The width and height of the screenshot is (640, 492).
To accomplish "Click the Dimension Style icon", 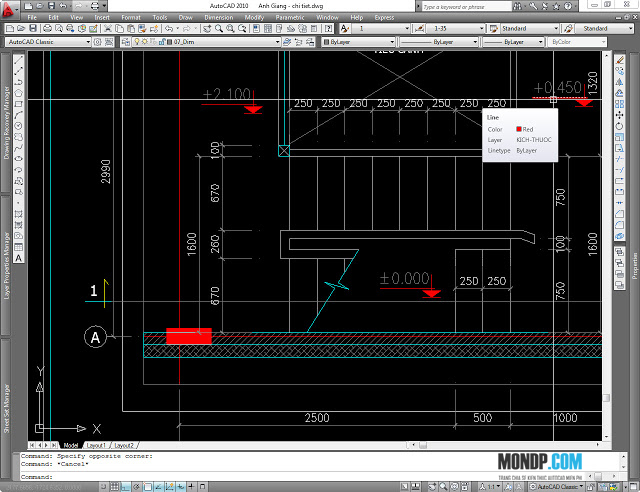I will pyautogui.click(x=419, y=29).
